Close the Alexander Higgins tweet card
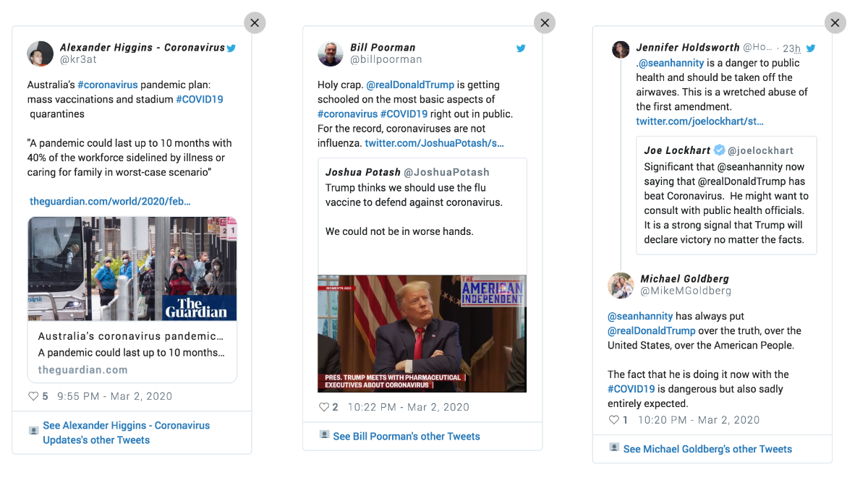This screenshot has height=480, width=868. pos(255,23)
